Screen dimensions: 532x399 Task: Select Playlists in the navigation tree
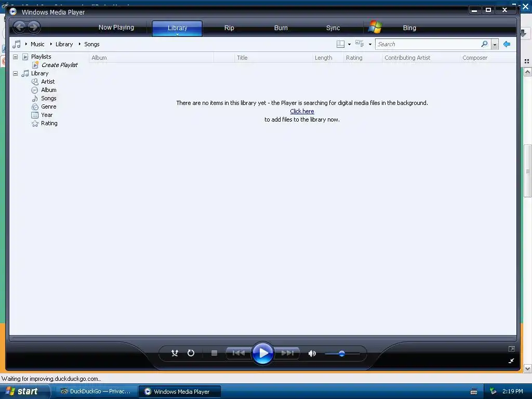tap(41, 57)
